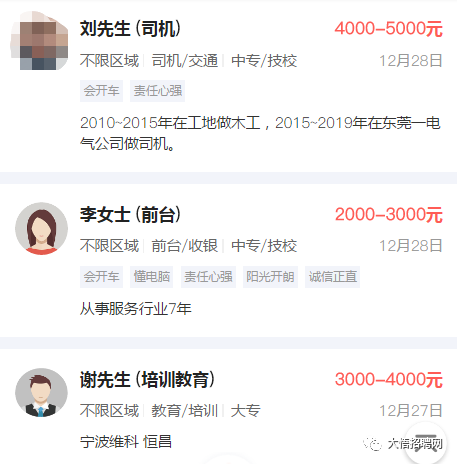Select the 阳光开朗 tag
The image size is (457, 464).
[x=270, y=277]
